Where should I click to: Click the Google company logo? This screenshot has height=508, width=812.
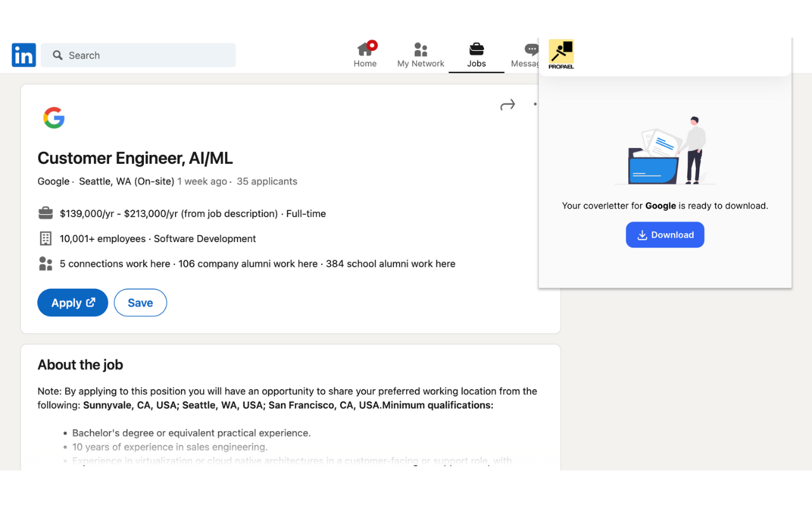pos(54,117)
